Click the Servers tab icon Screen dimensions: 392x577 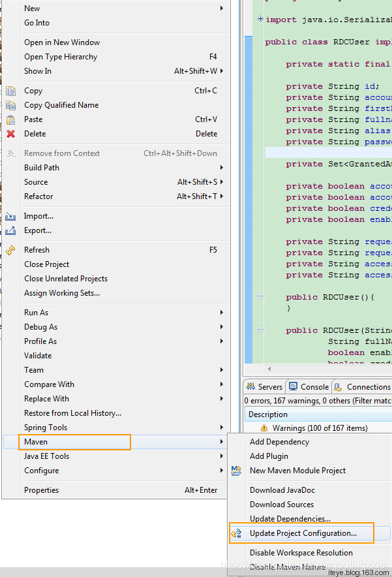[x=251, y=386]
